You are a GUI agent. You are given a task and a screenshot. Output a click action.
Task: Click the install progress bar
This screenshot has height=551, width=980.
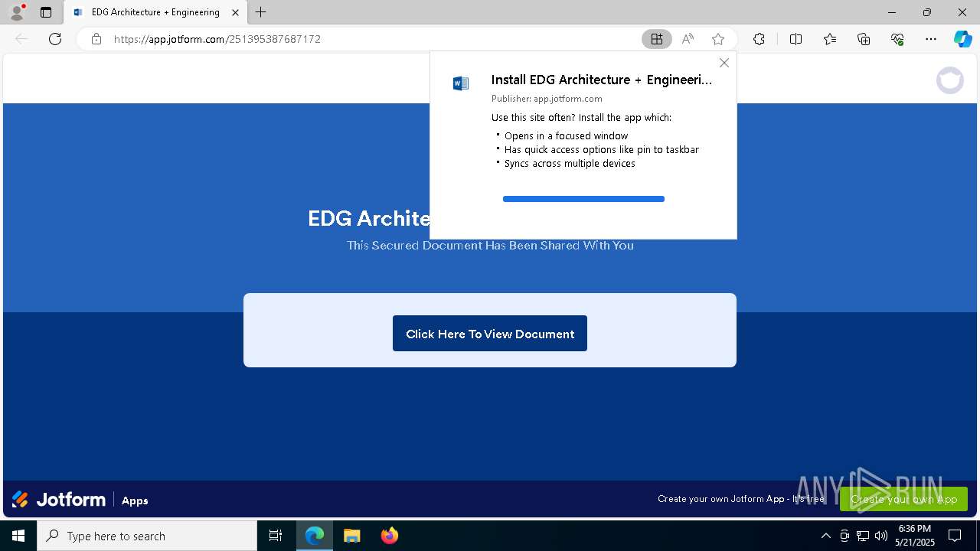click(x=583, y=199)
